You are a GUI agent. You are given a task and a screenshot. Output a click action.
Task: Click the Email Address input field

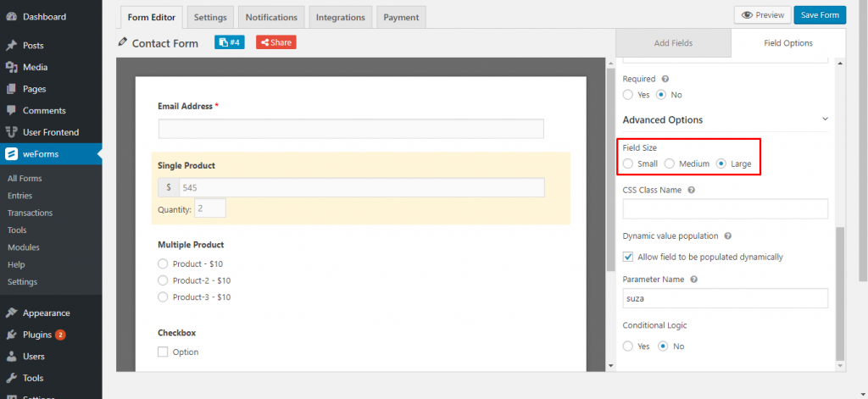pos(351,129)
